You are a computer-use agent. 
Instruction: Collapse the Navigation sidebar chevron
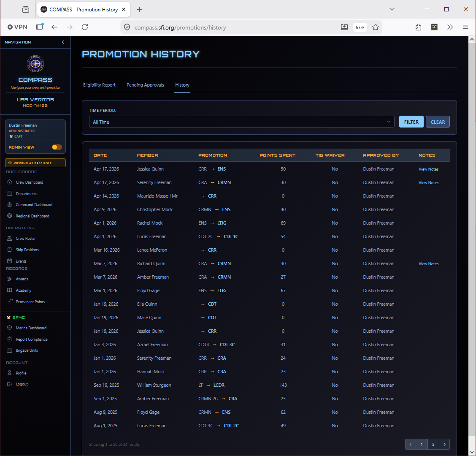coord(63,42)
